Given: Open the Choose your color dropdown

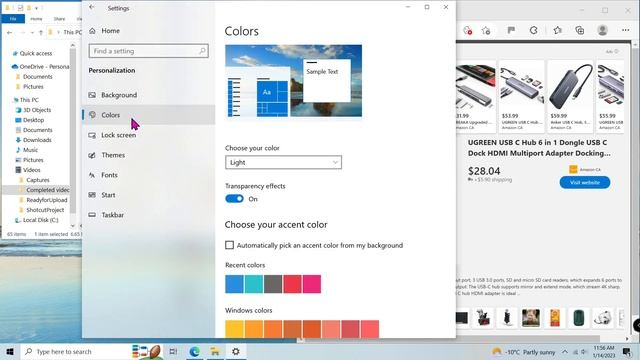Looking at the screenshot, I should click(283, 162).
